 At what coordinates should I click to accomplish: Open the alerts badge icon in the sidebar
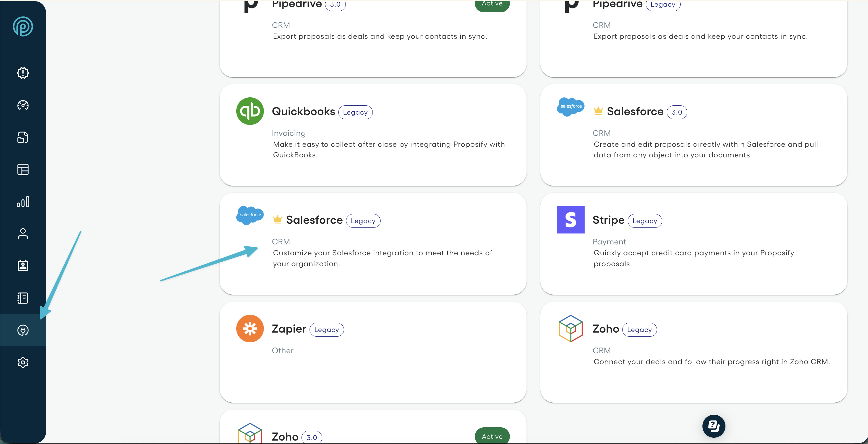[x=23, y=73]
